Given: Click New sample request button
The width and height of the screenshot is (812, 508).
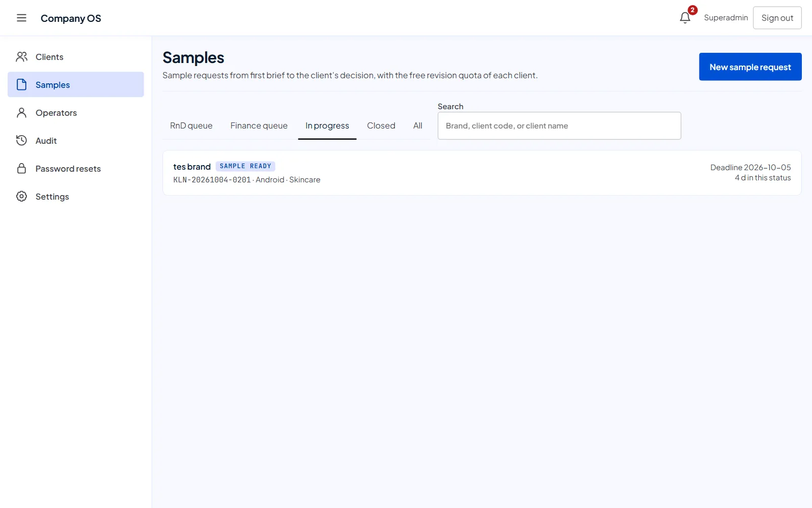Looking at the screenshot, I should tap(750, 67).
